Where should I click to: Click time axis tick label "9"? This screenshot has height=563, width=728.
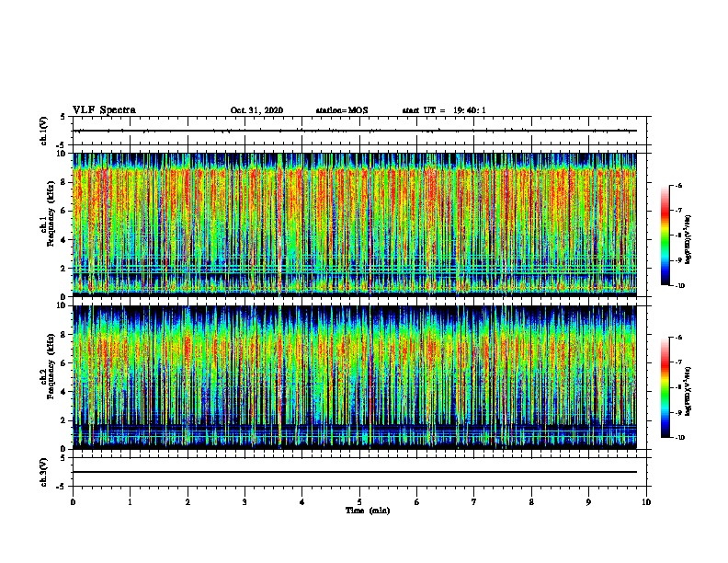(588, 502)
